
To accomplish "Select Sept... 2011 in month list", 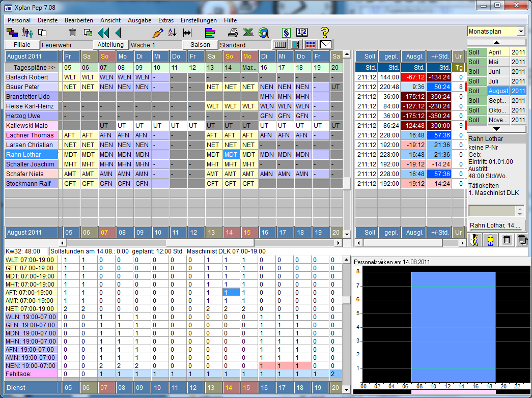I will pos(497,100).
